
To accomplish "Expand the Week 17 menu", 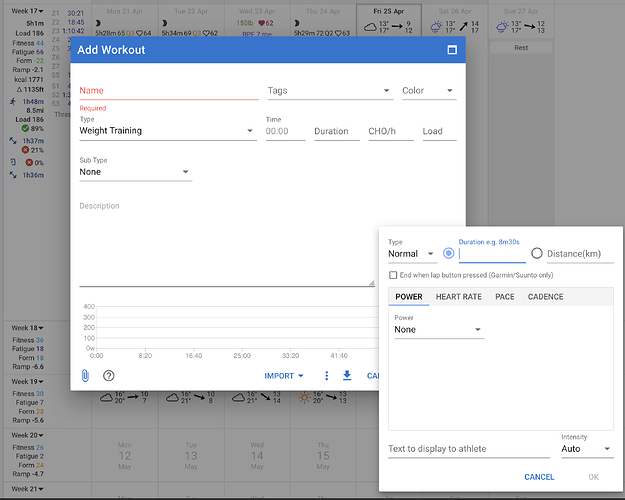I will pyautogui.click(x=28, y=11).
